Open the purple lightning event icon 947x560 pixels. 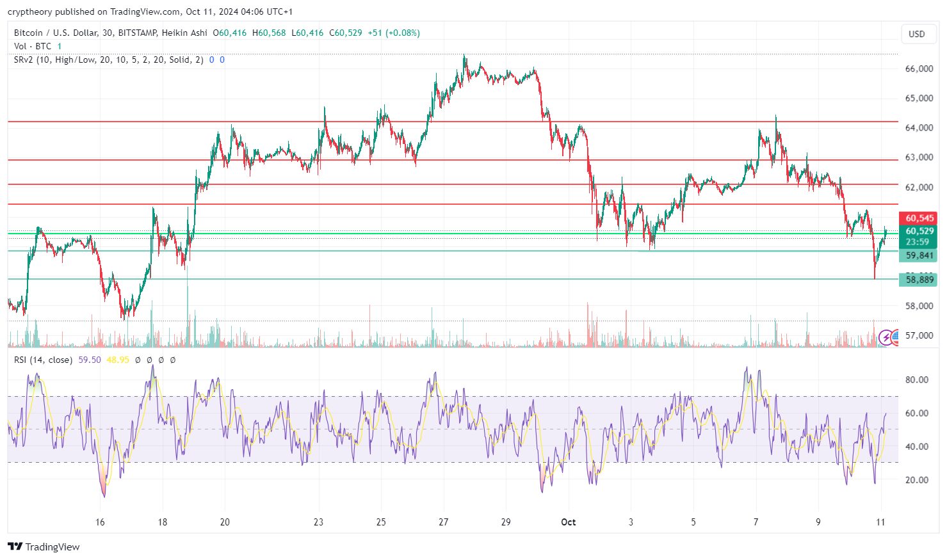point(886,337)
